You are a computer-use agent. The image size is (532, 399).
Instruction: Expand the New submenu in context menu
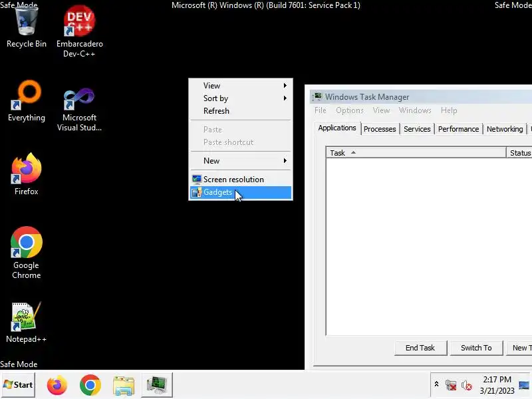241,161
